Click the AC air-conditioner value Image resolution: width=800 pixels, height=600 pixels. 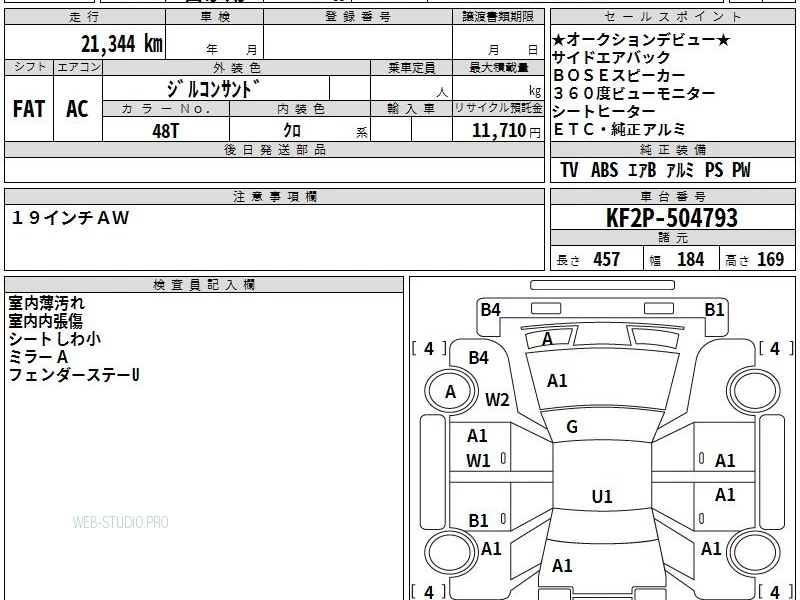point(78,109)
